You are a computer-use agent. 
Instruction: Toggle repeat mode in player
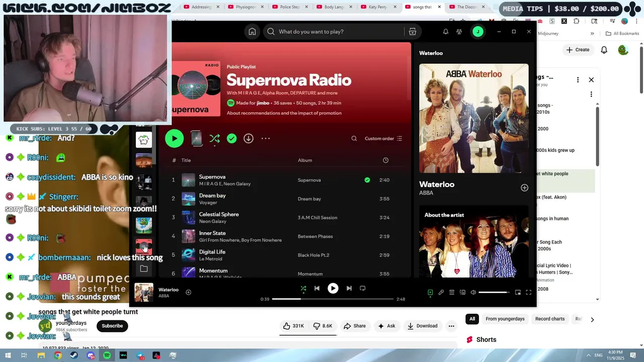pos(363,289)
